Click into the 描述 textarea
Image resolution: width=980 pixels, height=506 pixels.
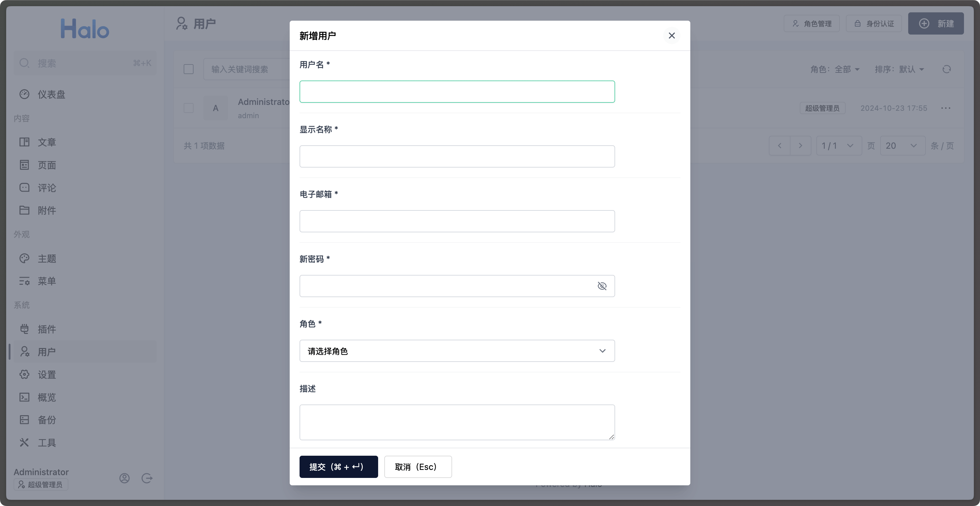tap(457, 422)
